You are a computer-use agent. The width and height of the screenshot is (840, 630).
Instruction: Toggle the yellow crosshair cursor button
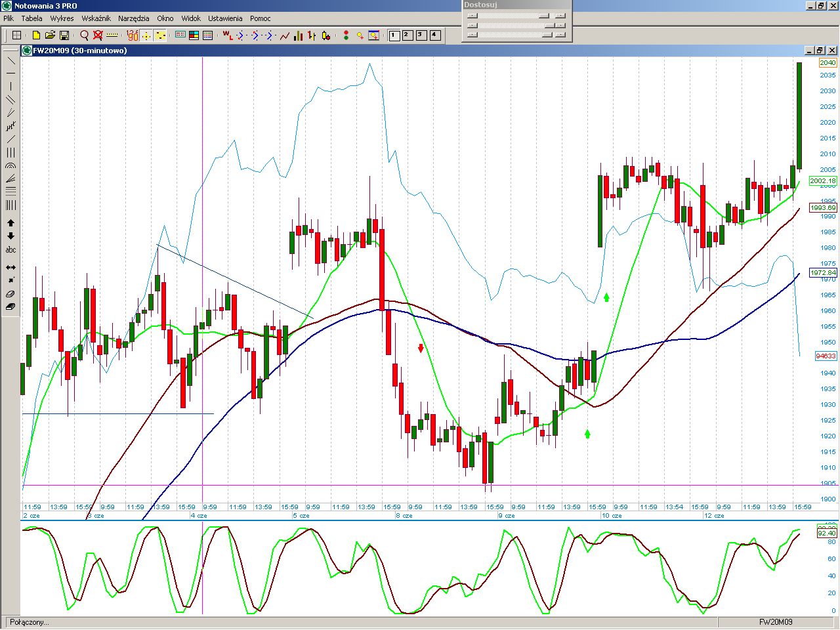146,35
